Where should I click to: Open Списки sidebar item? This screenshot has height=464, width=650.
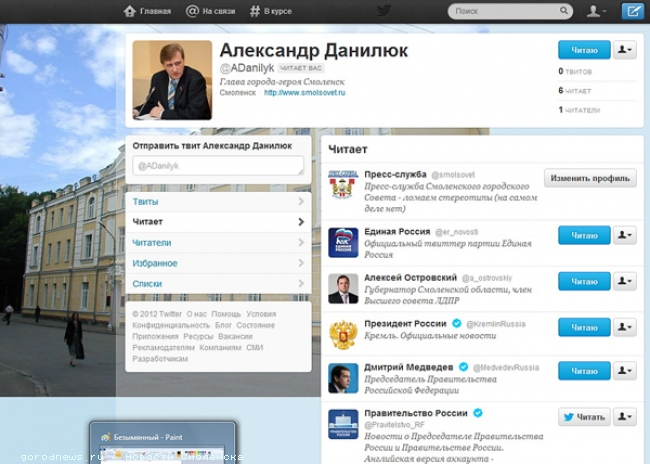217,284
